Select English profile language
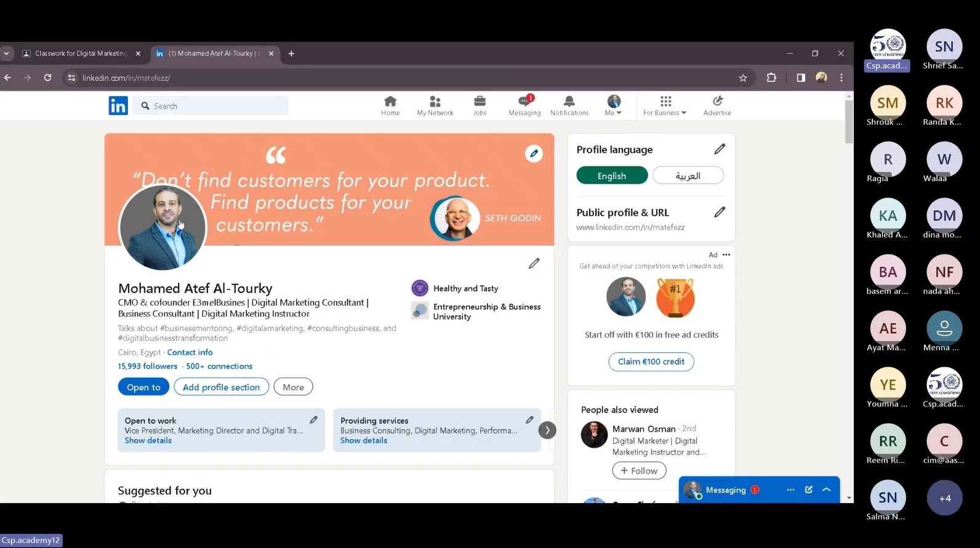 612,175
